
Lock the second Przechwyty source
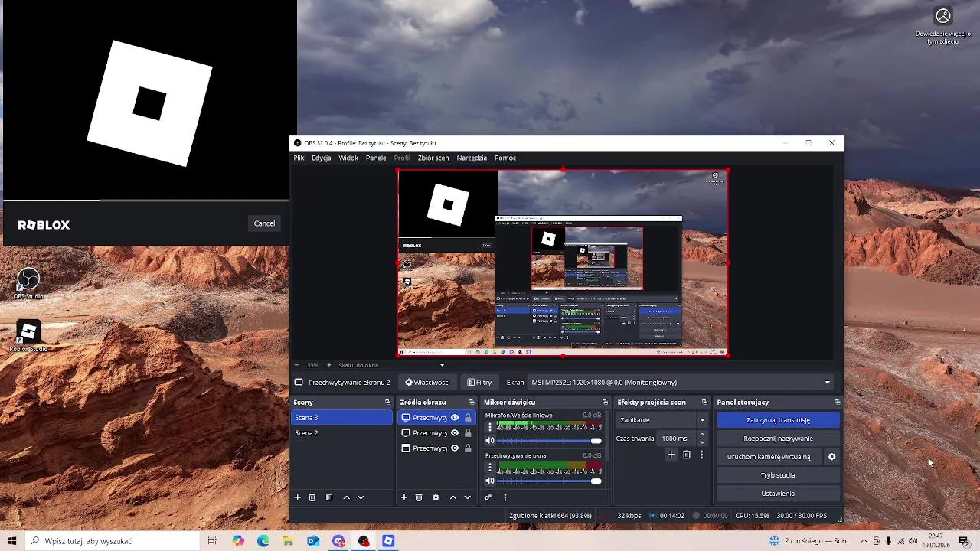pos(468,433)
